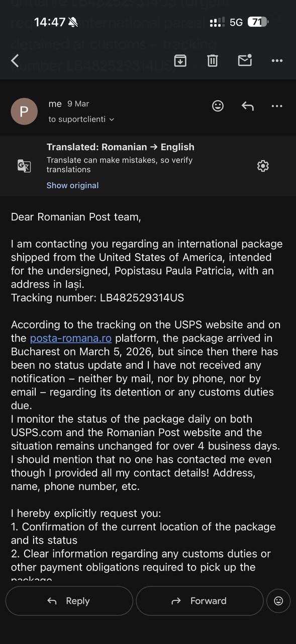The width and height of the screenshot is (296, 644).
Task: Tap the archive icon in the toolbar
Action: pos(180,60)
